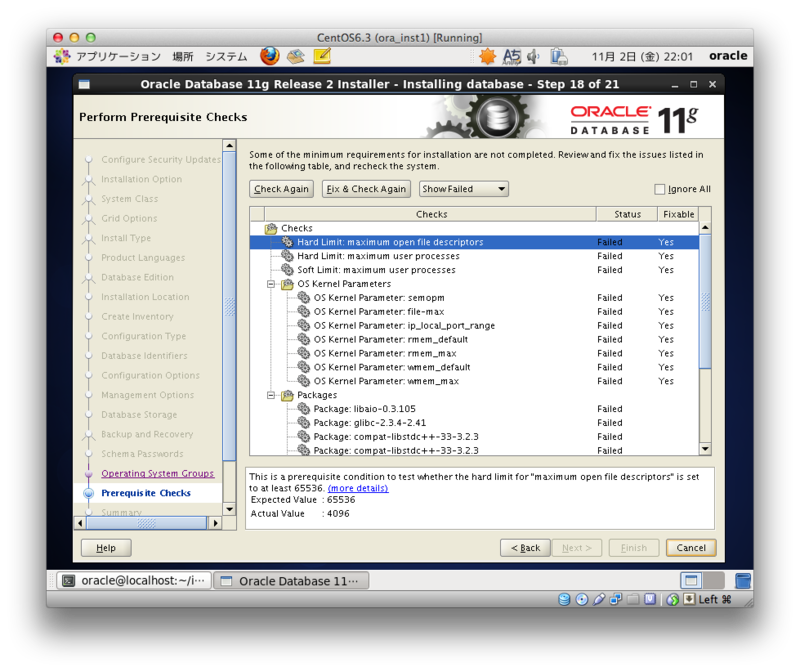
Task: Click the OS Kernel Parameters folder icon
Action: 287,284
